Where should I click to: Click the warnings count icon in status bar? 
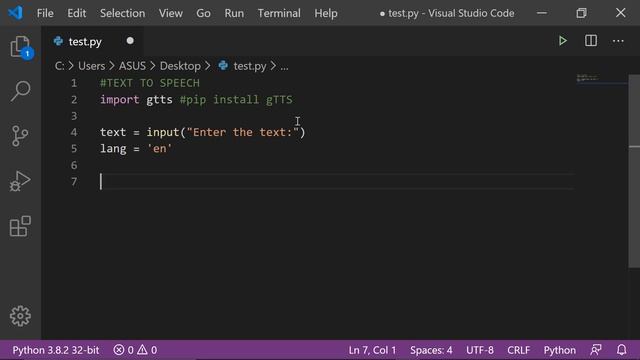(x=142, y=350)
